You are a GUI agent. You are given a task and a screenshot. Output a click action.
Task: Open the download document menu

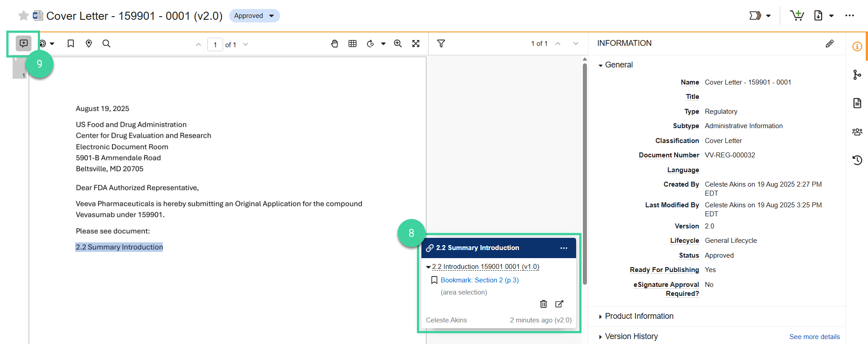(x=824, y=16)
